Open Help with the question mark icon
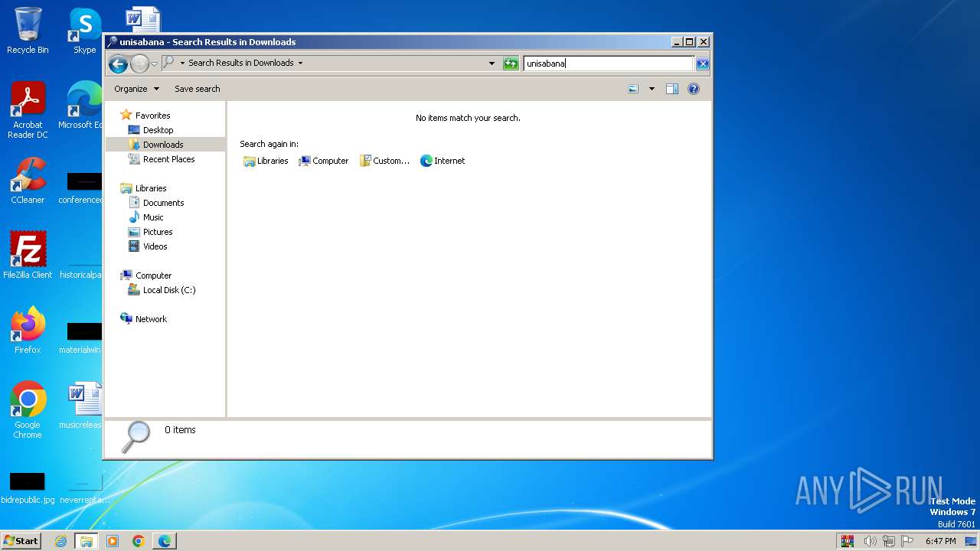This screenshot has height=551, width=980. pyautogui.click(x=694, y=89)
